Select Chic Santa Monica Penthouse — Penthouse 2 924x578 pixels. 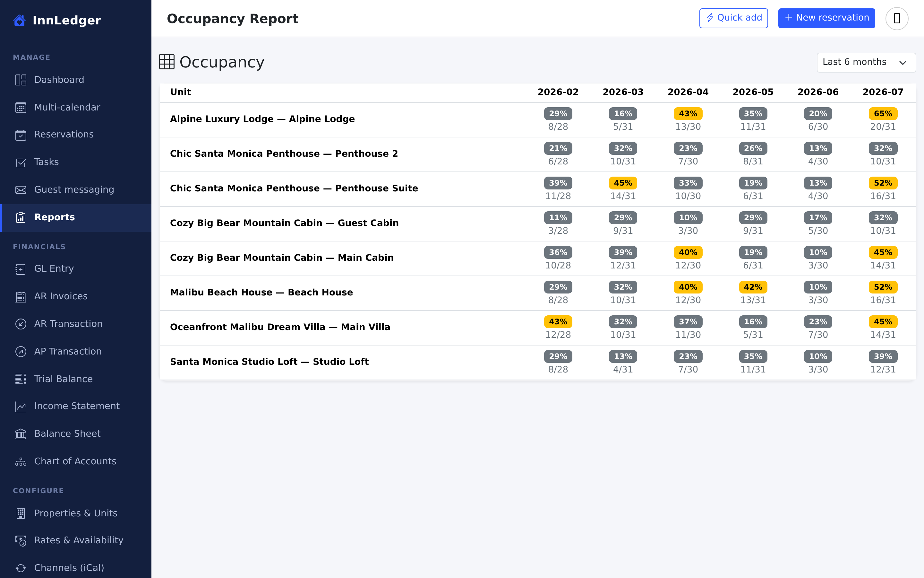click(537, 154)
